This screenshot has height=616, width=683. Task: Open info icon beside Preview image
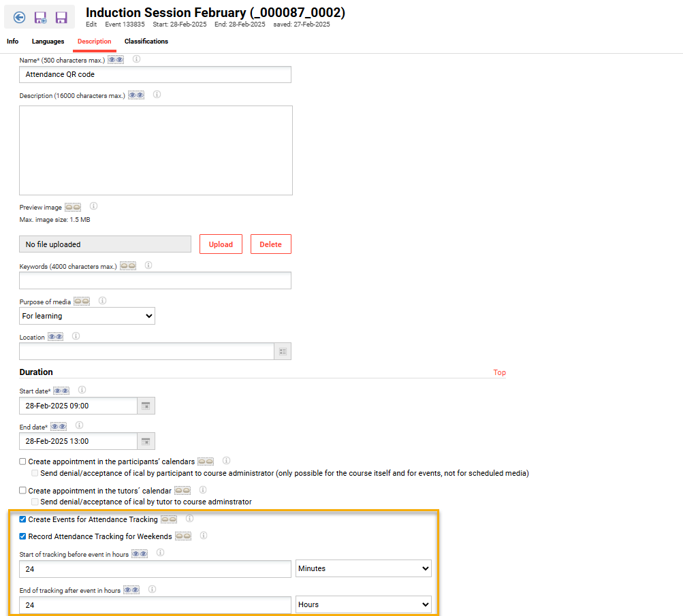pyautogui.click(x=94, y=206)
